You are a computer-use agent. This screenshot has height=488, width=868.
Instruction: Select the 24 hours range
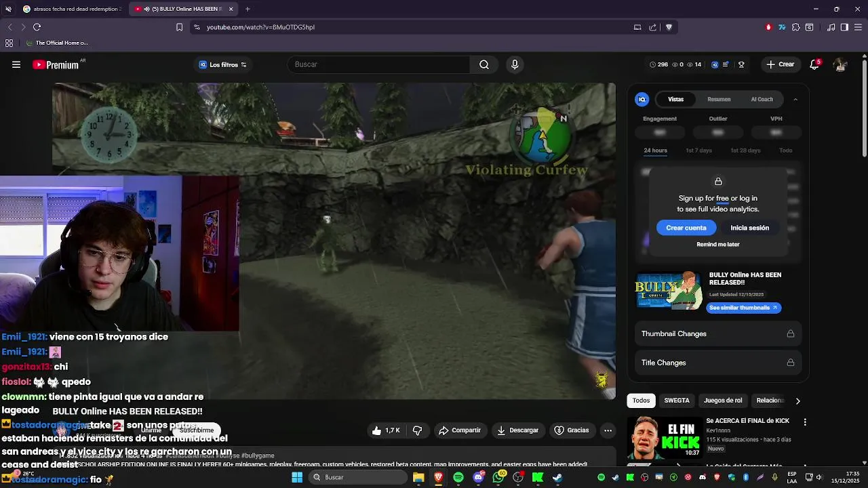coord(655,150)
